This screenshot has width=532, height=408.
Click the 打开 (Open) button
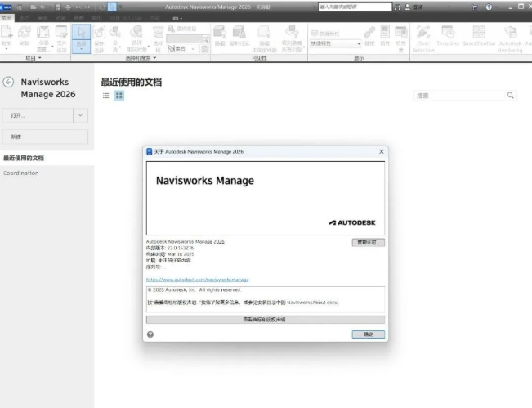click(x=38, y=115)
